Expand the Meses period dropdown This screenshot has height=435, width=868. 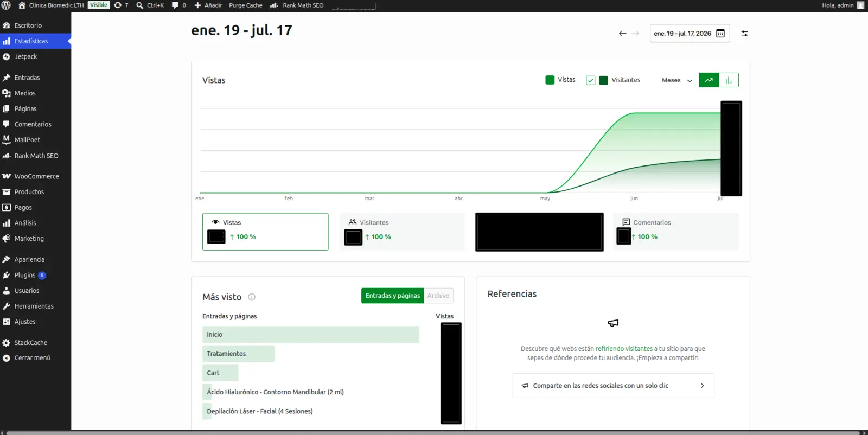(677, 80)
